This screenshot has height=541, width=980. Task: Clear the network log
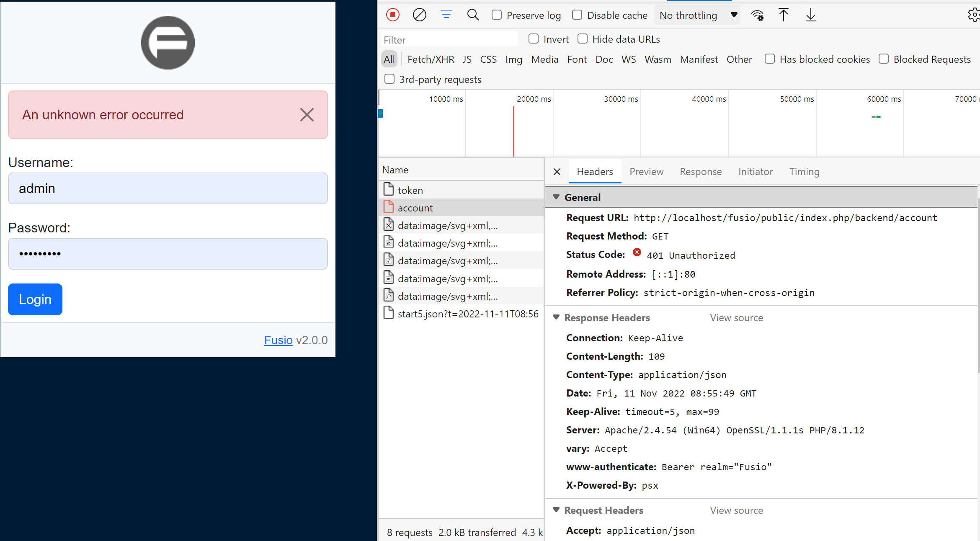point(419,15)
